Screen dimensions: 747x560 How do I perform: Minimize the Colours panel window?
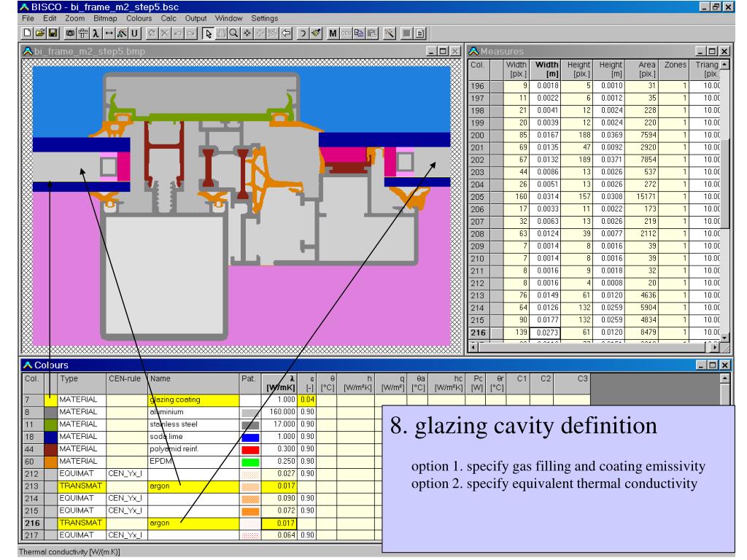point(700,365)
